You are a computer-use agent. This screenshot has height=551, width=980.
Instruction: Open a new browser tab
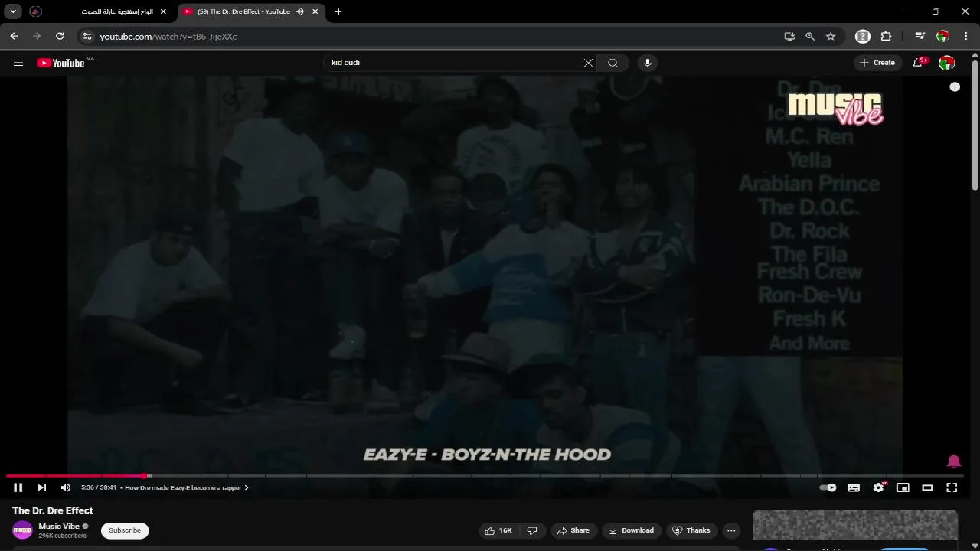pos(338,11)
